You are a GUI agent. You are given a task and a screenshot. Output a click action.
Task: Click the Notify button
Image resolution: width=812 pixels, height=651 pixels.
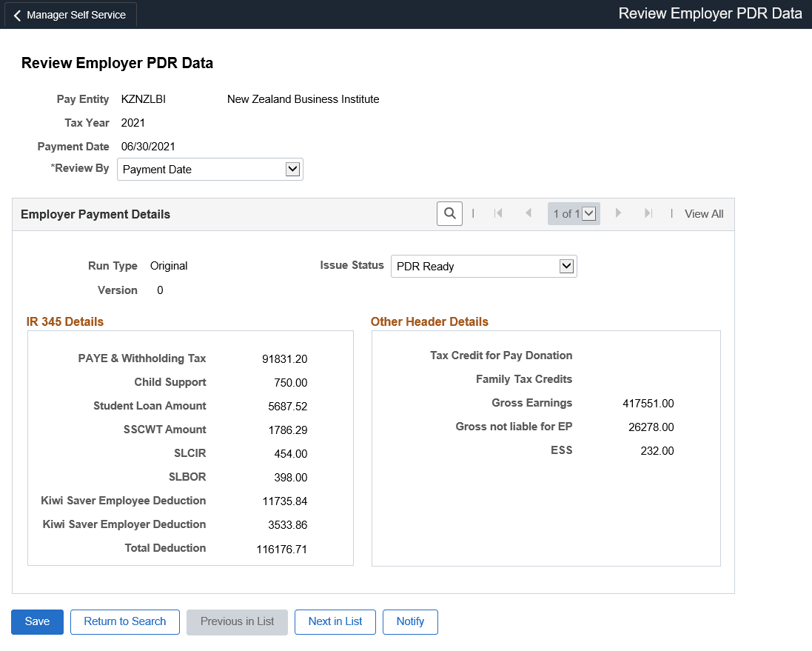[410, 622]
